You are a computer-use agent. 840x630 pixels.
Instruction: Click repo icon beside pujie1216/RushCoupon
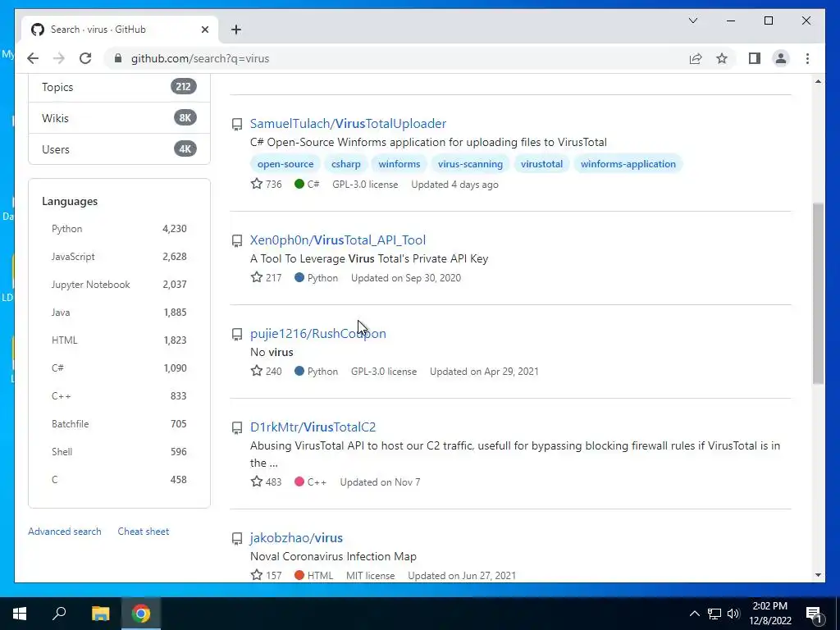pos(237,335)
